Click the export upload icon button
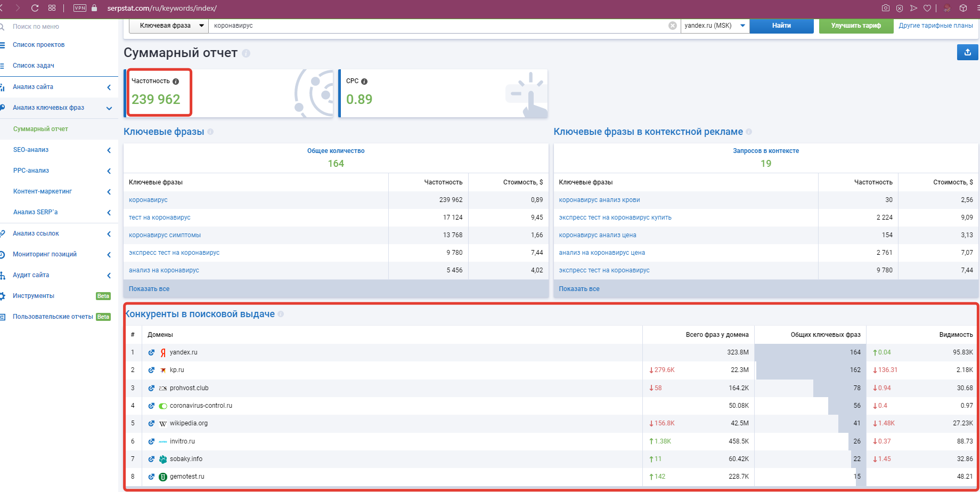The height and width of the screenshot is (492, 980). 967,52
